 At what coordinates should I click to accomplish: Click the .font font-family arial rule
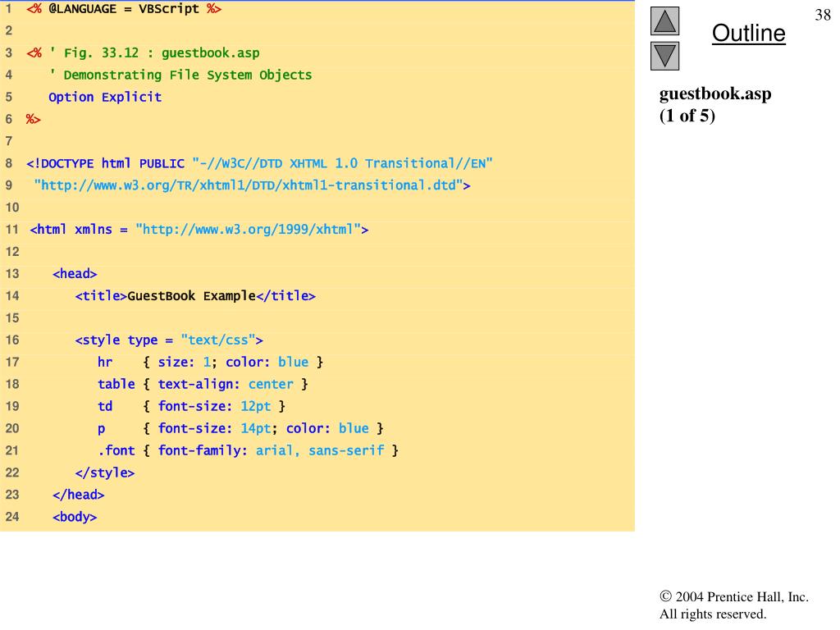click(x=248, y=450)
